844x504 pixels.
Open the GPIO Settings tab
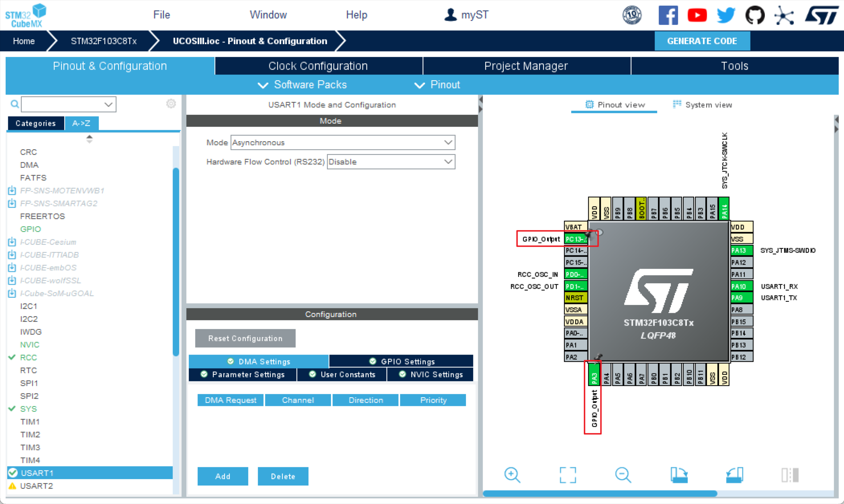pos(402,361)
